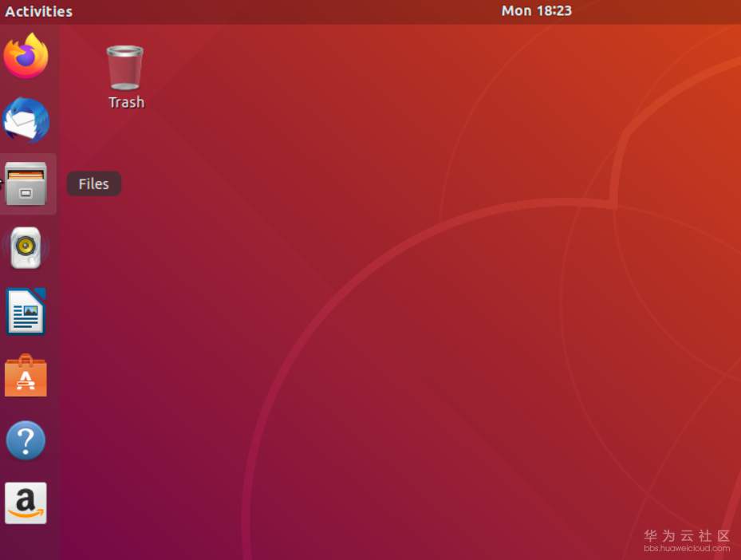
Task: Open the Files manager icon
Action: coord(26,183)
